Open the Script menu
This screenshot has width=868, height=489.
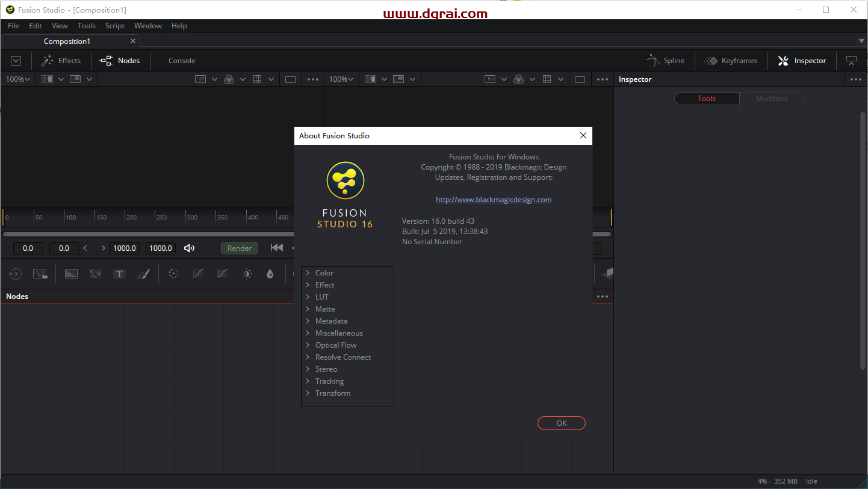click(115, 26)
